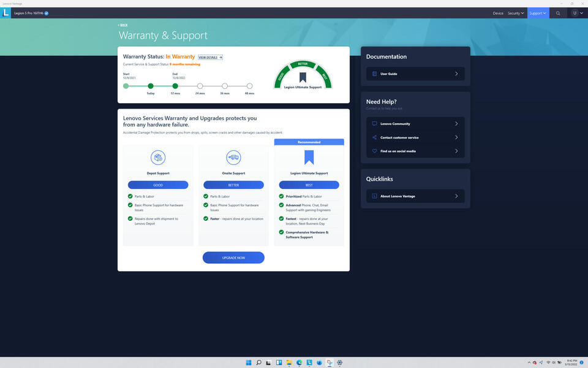Click the 24 mos timeline marker

pyautogui.click(x=200, y=86)
